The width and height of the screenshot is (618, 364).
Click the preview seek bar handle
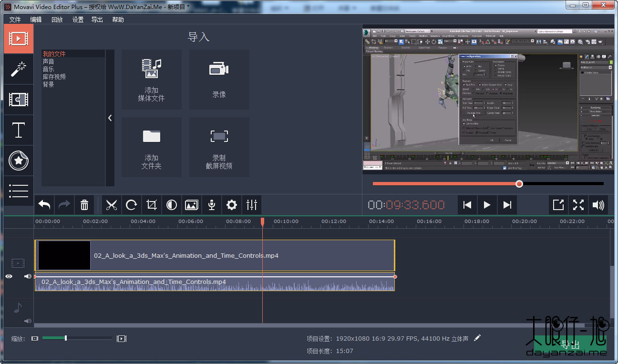click(519, 184)
